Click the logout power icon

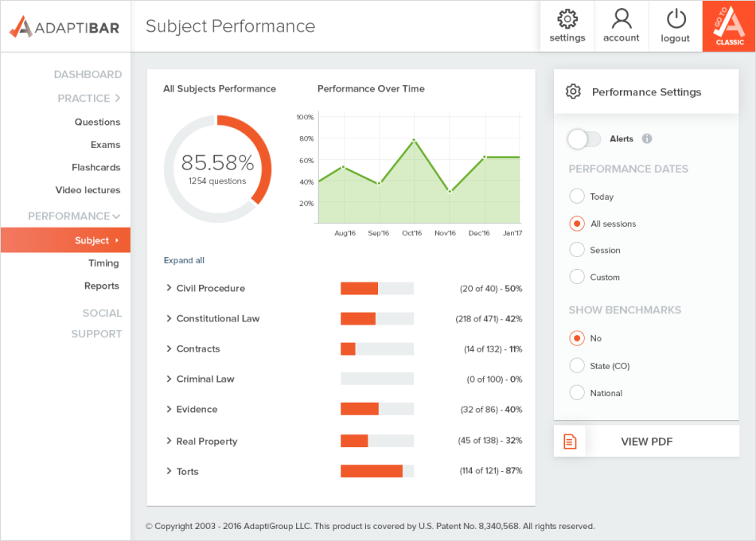[x=676, y=19]
